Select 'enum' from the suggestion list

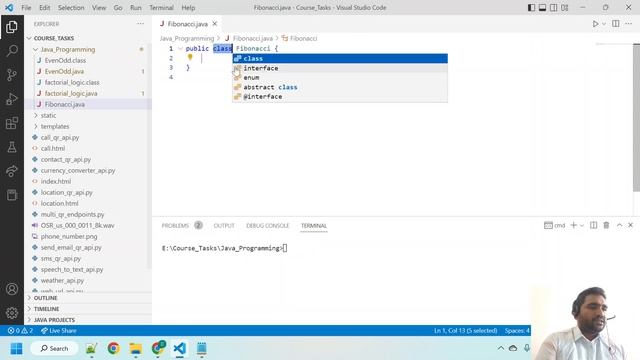[x=340, y=78]
